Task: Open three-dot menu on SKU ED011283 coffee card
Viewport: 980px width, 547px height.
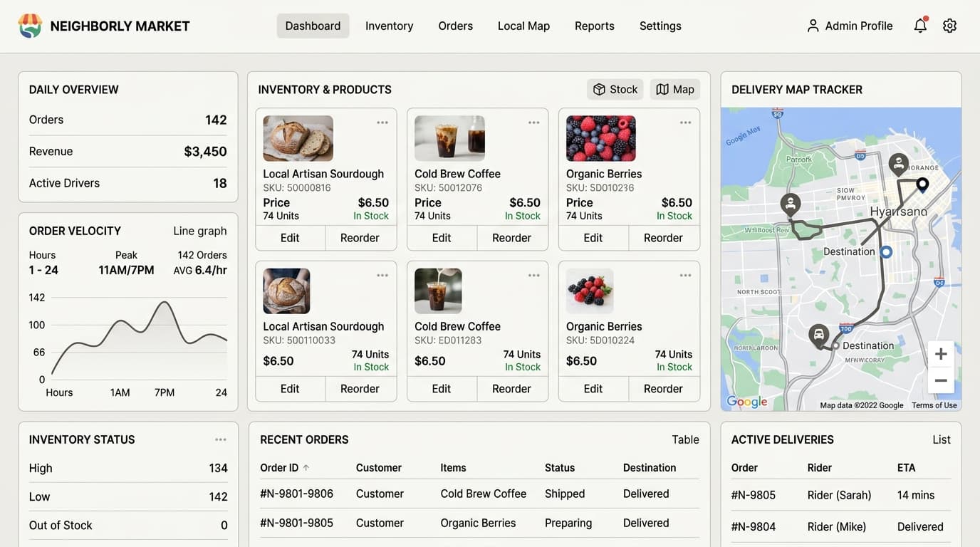Action: tap(534, 276)
